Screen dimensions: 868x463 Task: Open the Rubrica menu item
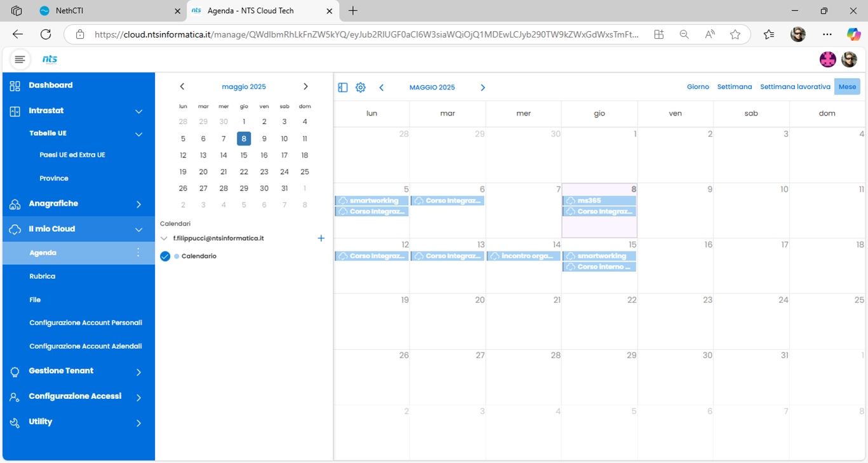tap(43, 276)
